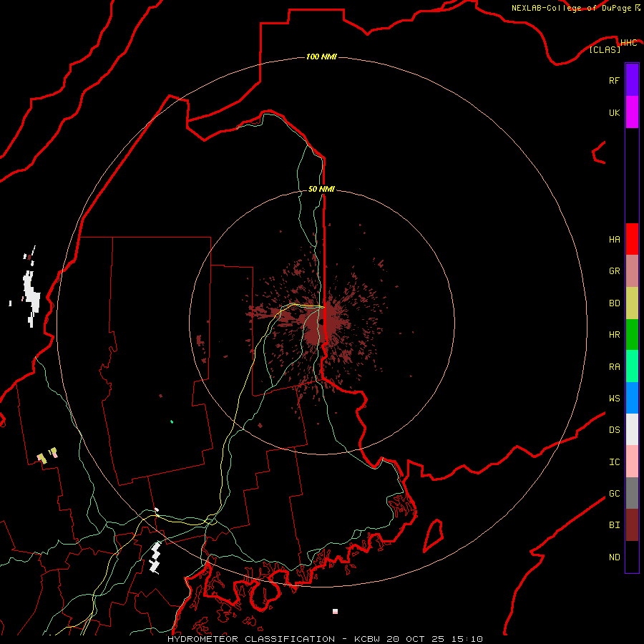Click the white dry snow echo near bottom

point(155,557)
